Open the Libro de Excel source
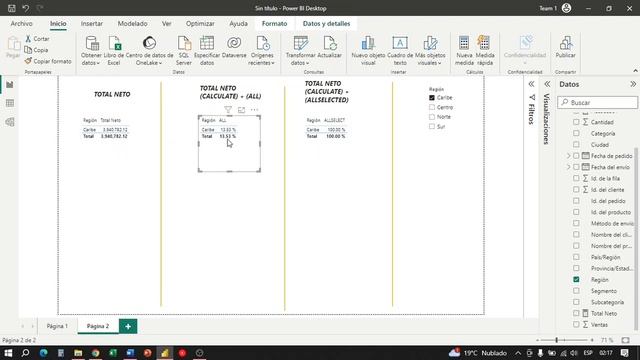The height and width of the screenshot is (360, 640). point(114,51)
